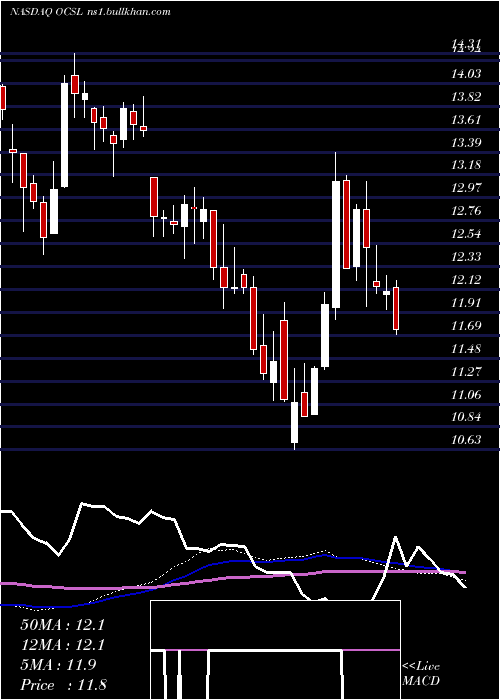Click the 11.27 price axis label

click(466, 371)
